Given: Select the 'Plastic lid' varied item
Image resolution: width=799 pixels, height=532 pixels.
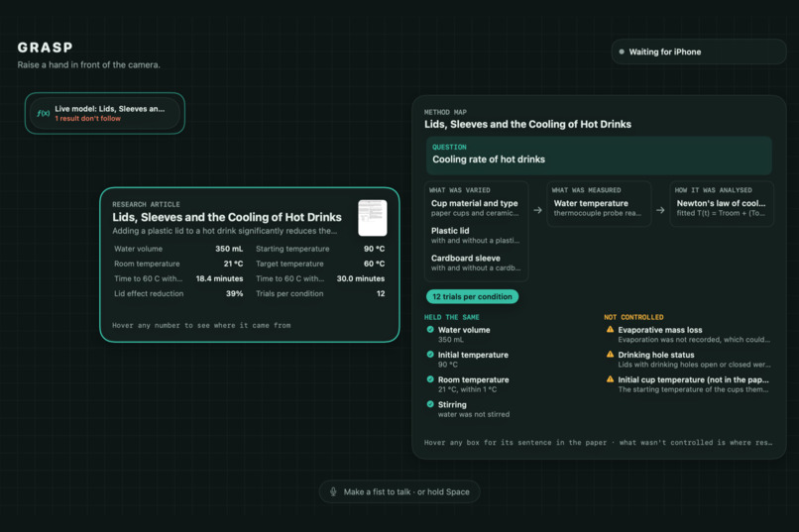Looking at the screenshot, I should click(x=476, y=235).
